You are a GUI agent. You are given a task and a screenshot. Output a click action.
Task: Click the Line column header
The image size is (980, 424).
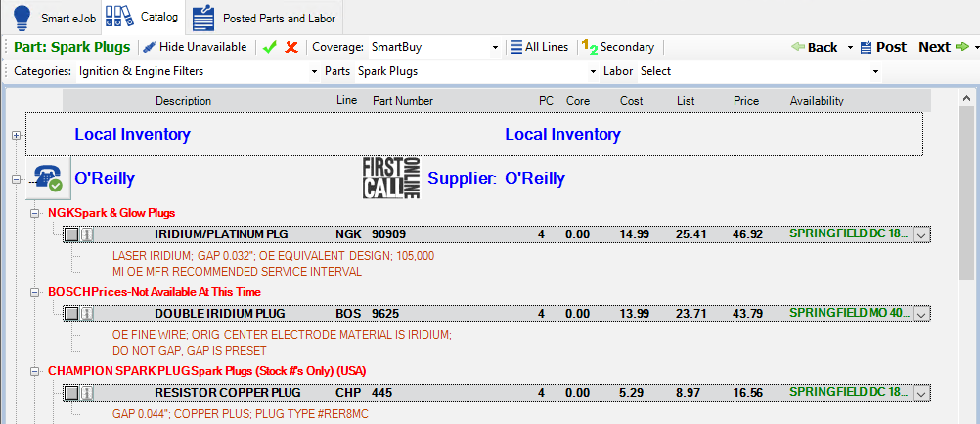[x=345, y=100]
